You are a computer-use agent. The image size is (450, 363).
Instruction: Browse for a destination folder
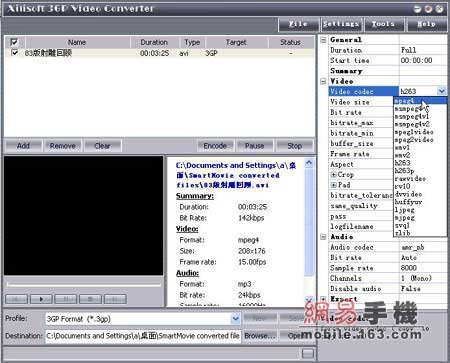click(260, 336)
